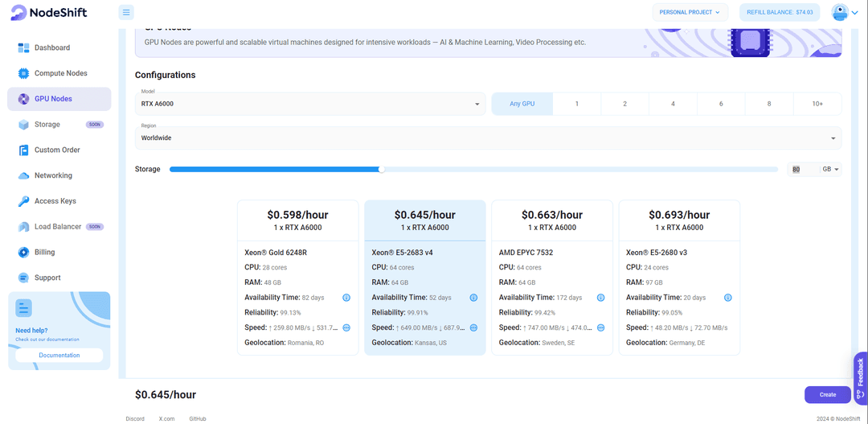Select the $0.693/hour Germany node card

(x=679, y=278)
